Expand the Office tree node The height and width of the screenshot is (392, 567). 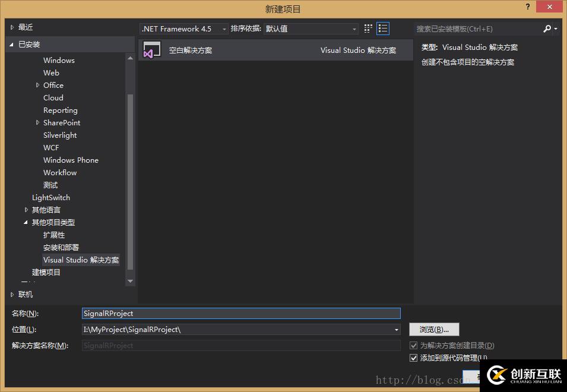click(38, 85)
